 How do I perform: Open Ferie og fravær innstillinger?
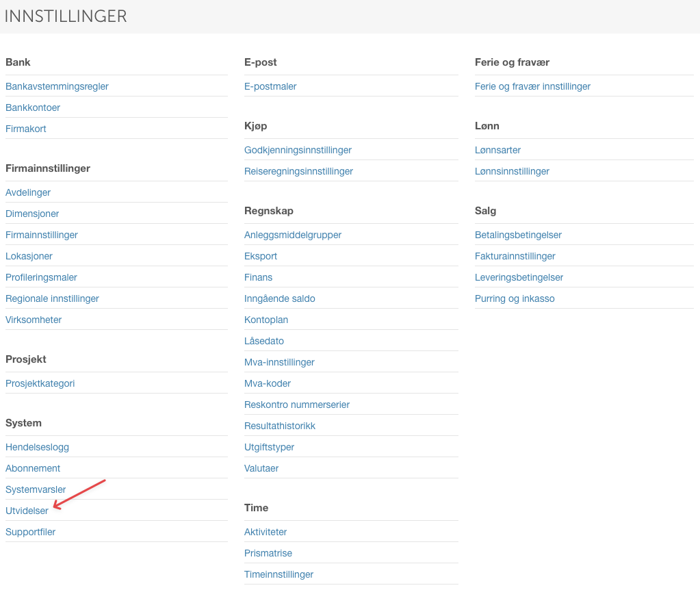[532, 86]
